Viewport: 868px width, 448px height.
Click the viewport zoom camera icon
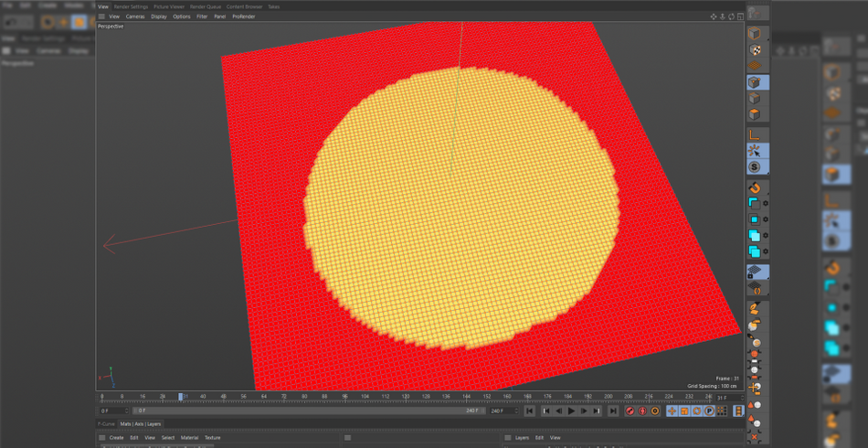pyautogui.click(x=723, y=16)
